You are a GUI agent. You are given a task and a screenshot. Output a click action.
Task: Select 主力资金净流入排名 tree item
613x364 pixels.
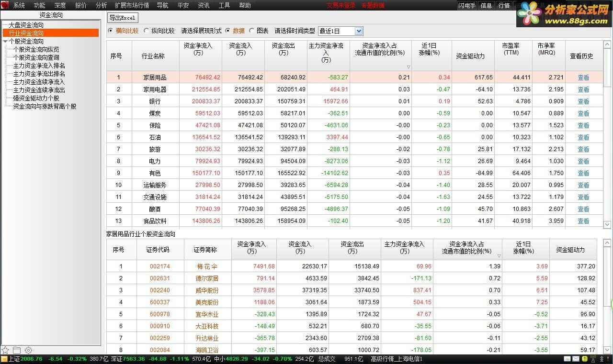pyautogui.click(x=39, y=66)
